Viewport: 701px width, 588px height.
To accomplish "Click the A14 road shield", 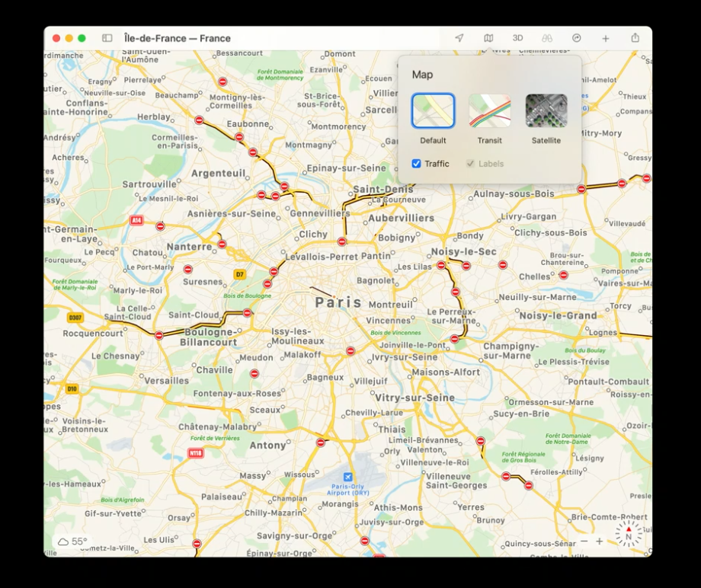I will [136, 220].
